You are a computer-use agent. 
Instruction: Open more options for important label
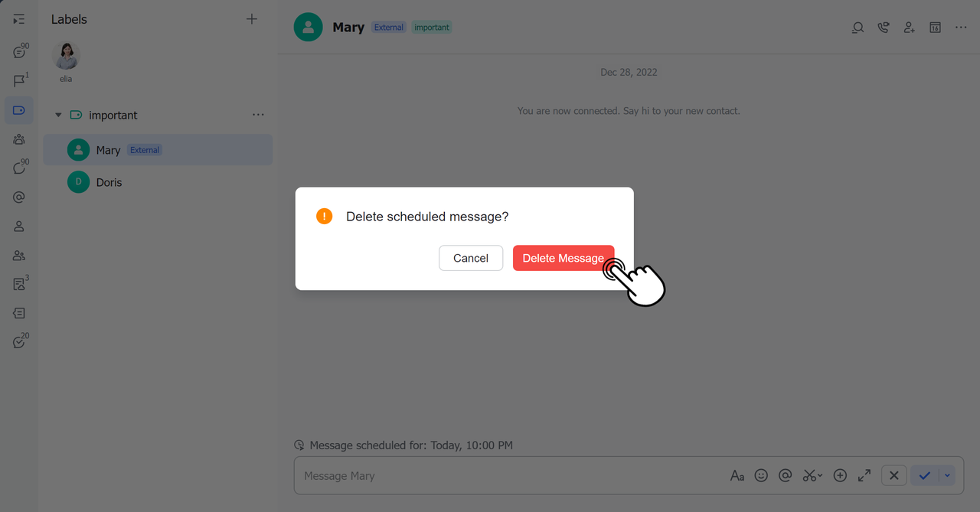click(258, 115)
